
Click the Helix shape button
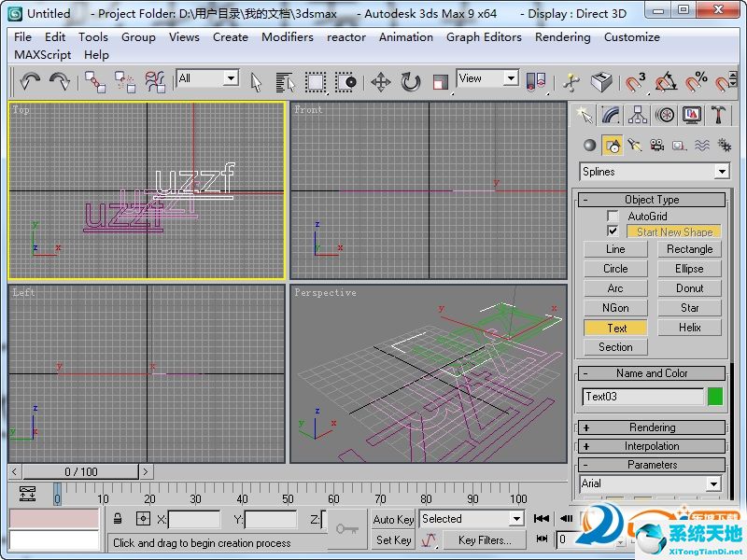tap(689, 328)
